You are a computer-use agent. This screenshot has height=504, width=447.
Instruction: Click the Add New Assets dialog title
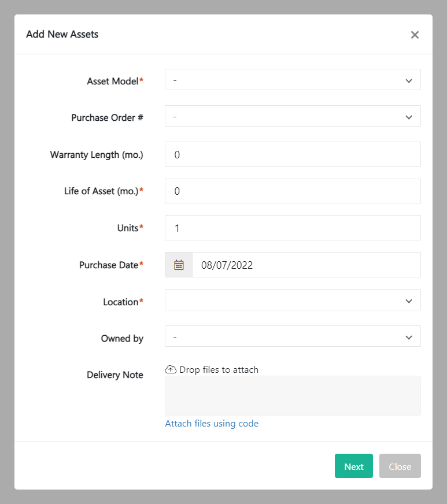62,34
